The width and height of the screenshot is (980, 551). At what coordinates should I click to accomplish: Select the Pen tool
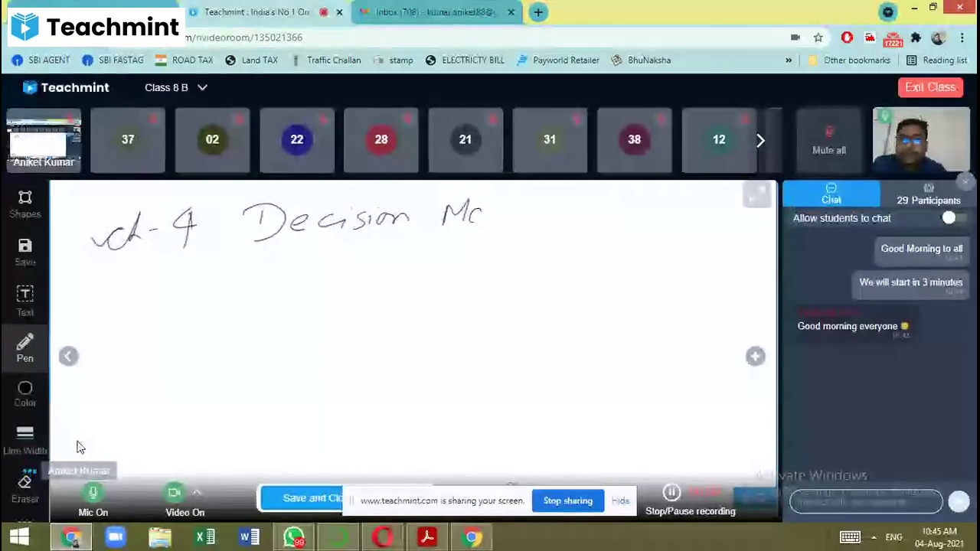(x=24, y=348)
